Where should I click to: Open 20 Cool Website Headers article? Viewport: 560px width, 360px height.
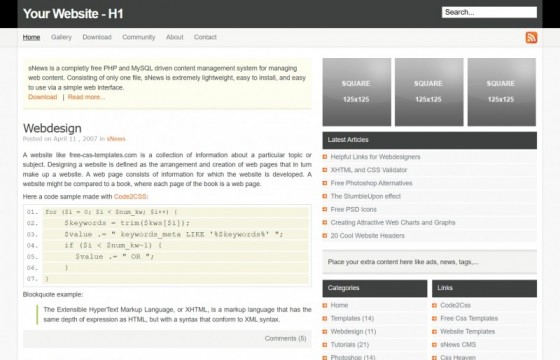tap(368, 236)
